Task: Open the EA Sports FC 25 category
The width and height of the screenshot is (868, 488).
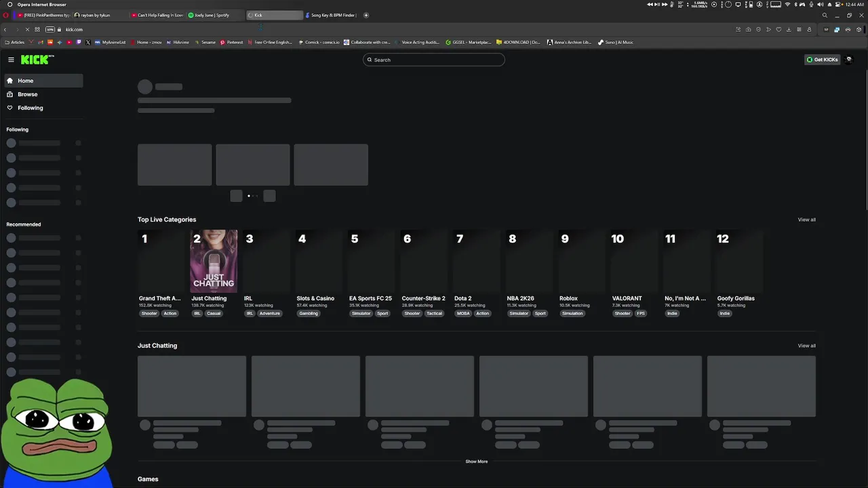Action: tap(370, 298)
